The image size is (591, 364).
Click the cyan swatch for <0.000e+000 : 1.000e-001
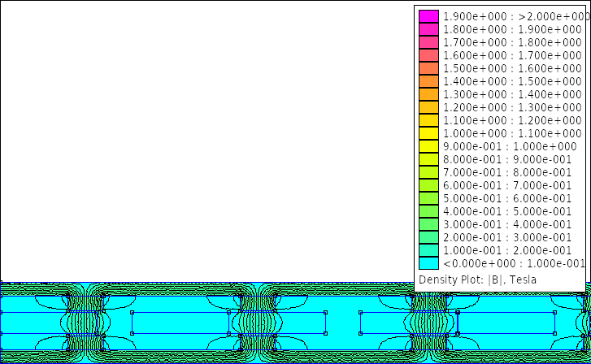click(x=428, y=263)
